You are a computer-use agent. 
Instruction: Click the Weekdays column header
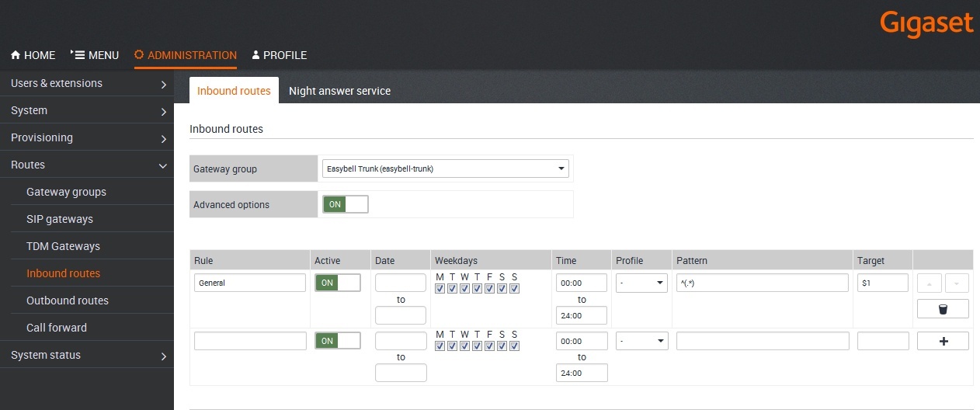pyautogui.click(x=457, y=260)
